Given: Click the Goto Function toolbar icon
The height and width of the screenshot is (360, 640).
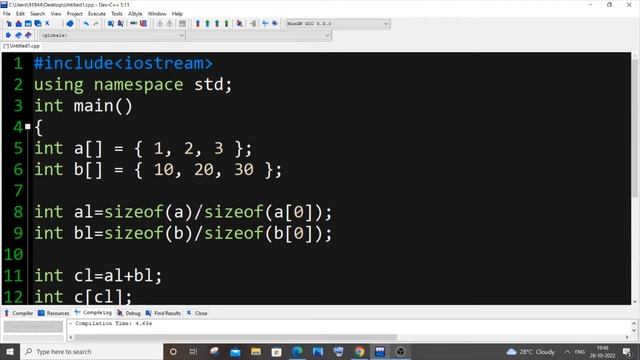Looking at the screenshot, I should pyautogui.click(x=133, y=24).
